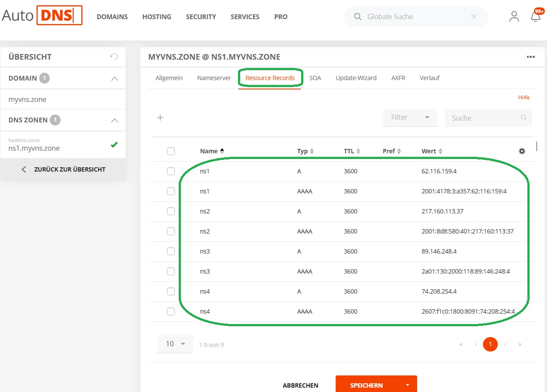The height and width of the screenshot is (392, 547).
Task: Click the magnifier in Globale Suche
Action: [x=358, y=17]
